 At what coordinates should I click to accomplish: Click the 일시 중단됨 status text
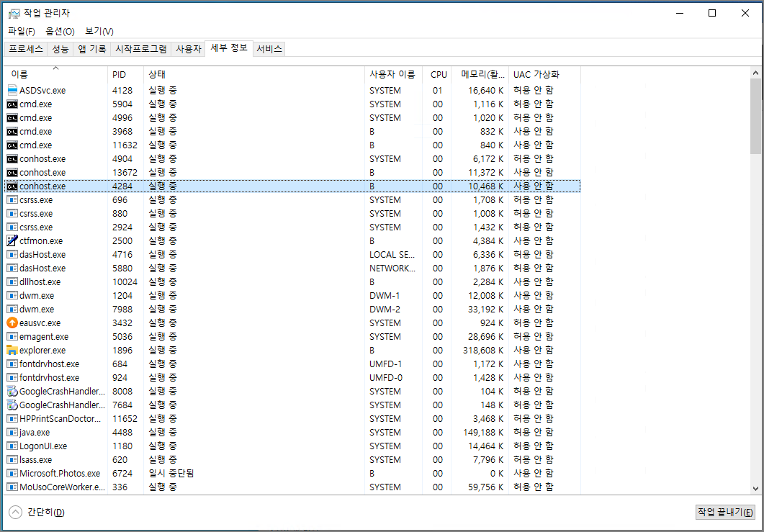click(171, 473)
